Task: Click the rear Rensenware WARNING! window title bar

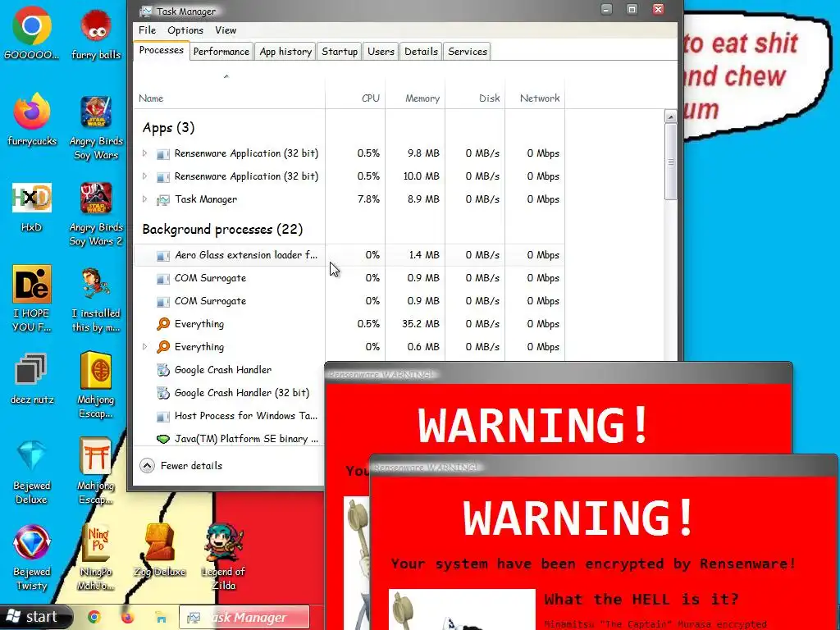Action: (558, 374)
